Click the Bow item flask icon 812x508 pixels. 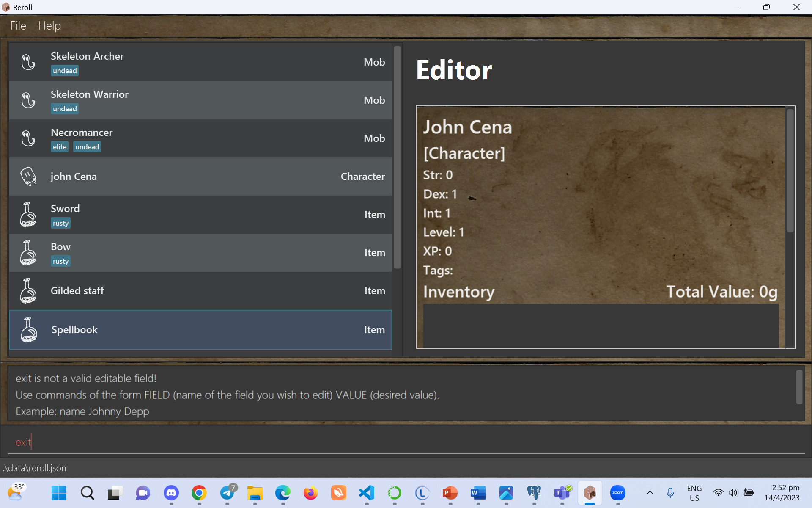point(28,253)
